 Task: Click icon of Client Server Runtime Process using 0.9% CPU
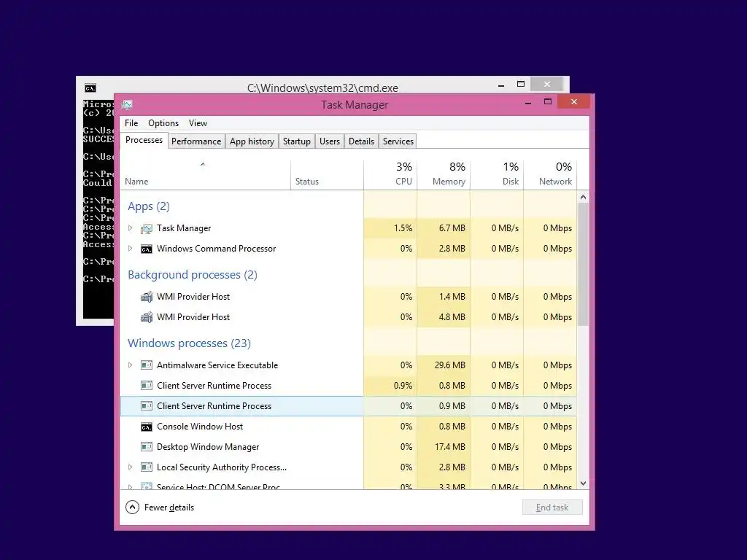pos(146,386)
